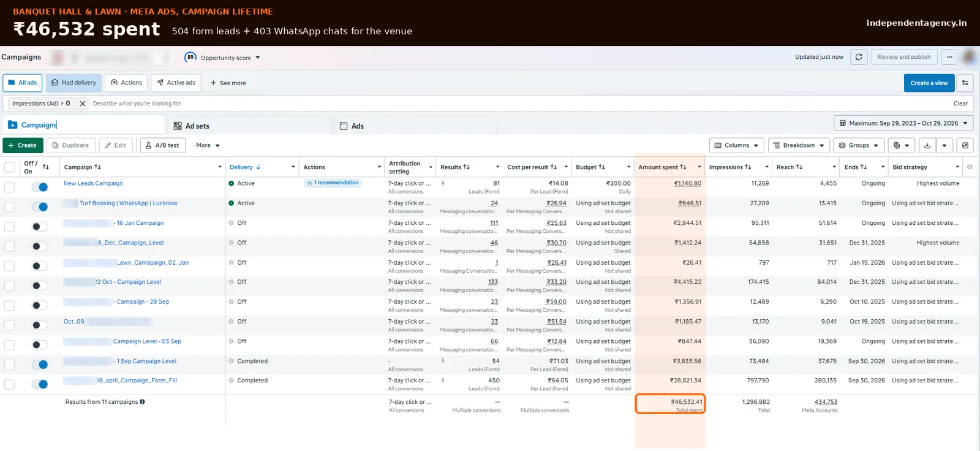Enable the Oct_09 campaign toggle

[x=40, y=325]
